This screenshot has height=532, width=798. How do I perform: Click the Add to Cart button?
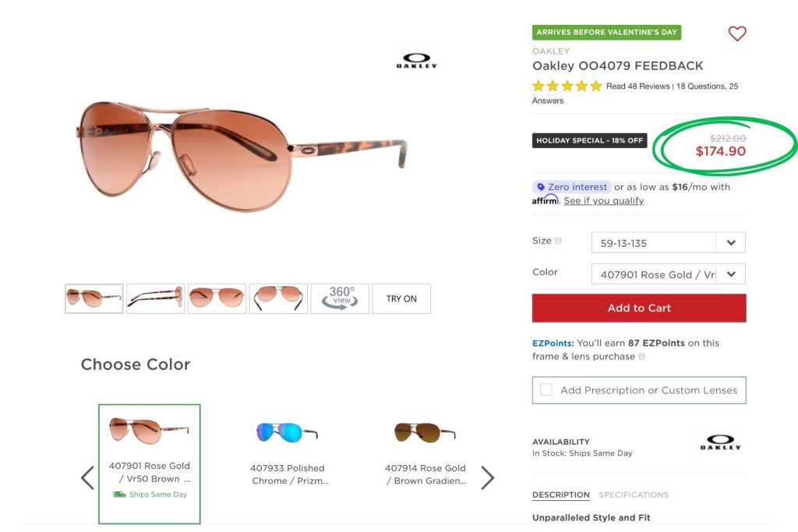point(638,308)
